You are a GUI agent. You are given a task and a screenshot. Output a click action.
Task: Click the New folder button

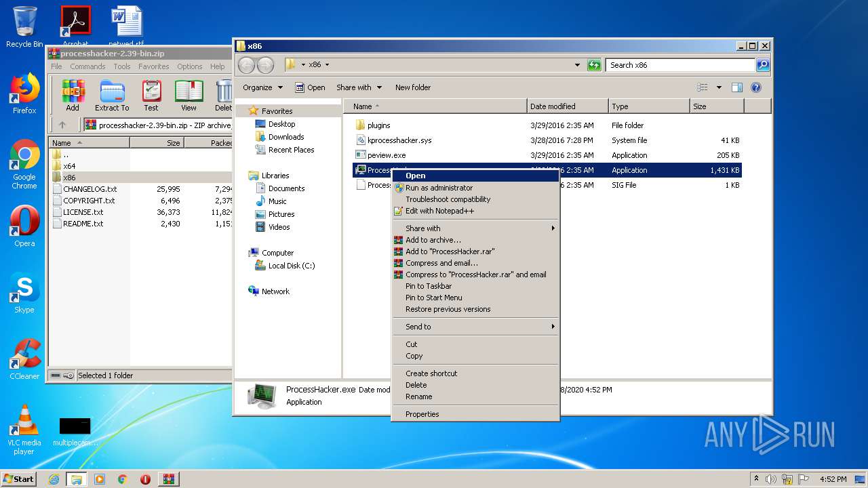[x=413, y=87]
